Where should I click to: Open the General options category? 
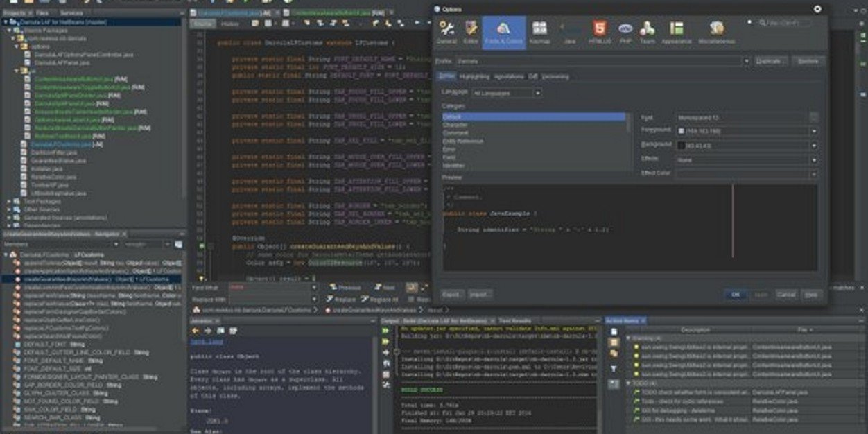[446, 32]
